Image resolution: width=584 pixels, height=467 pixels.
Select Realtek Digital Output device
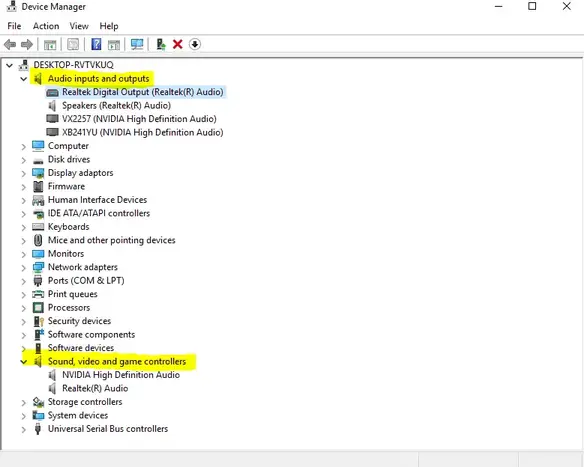(x=143, y=92)
